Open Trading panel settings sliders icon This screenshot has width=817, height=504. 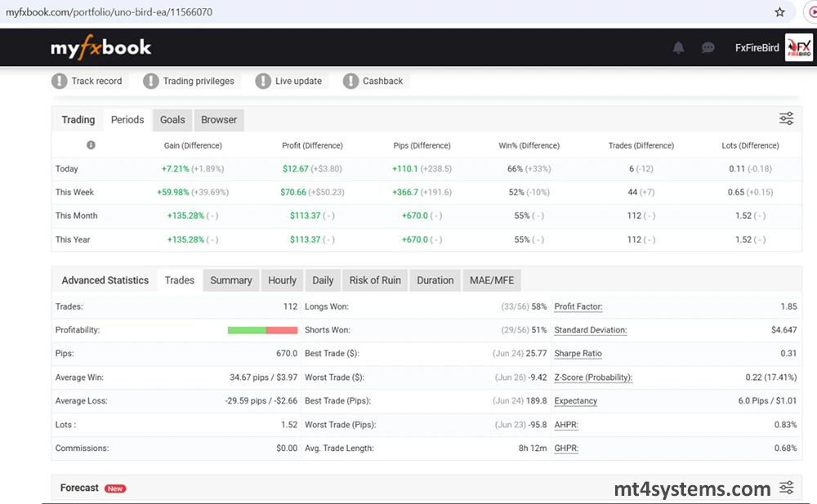point(786,119)
